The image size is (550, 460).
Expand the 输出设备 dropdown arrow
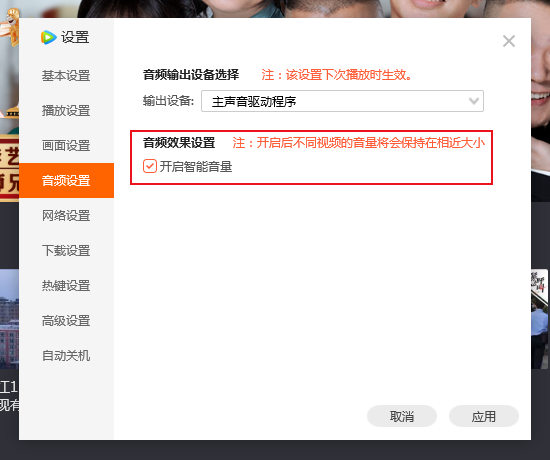click(x=474, y=101)
